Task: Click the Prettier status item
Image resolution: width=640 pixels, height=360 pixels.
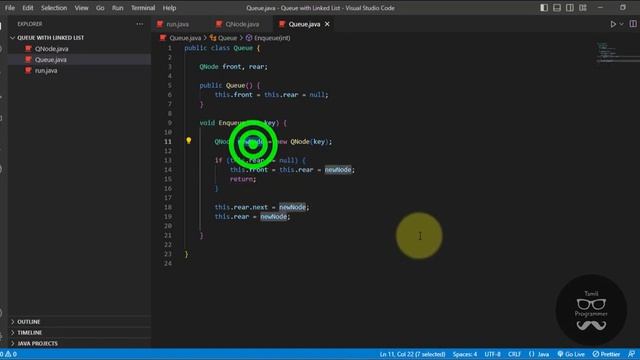Action: [606, 354]
